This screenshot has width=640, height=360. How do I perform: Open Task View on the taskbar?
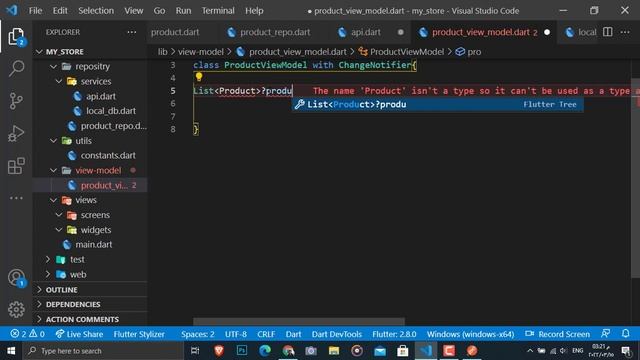pos(195,351)
